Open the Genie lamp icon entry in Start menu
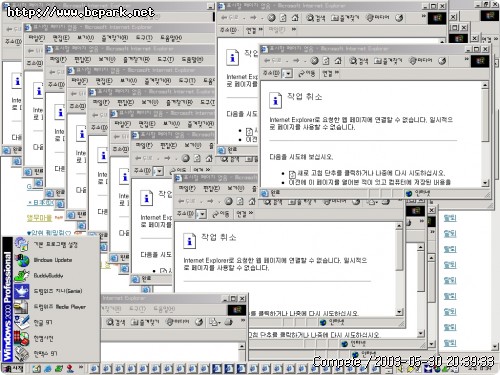Viewport: 500px width, 375px height. (56, 291)
